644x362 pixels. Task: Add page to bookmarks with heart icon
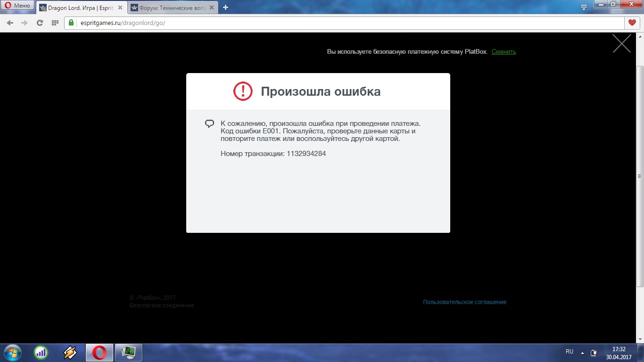coord(632,23)
